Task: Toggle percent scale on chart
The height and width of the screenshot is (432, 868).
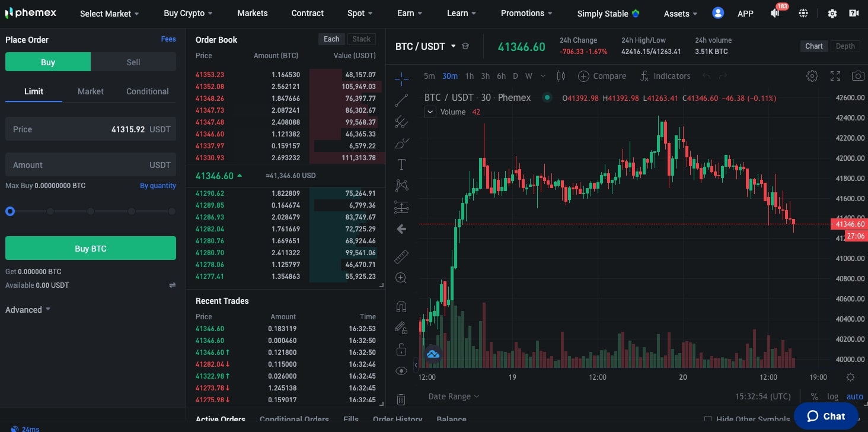Action: click(x=815, y=396)
